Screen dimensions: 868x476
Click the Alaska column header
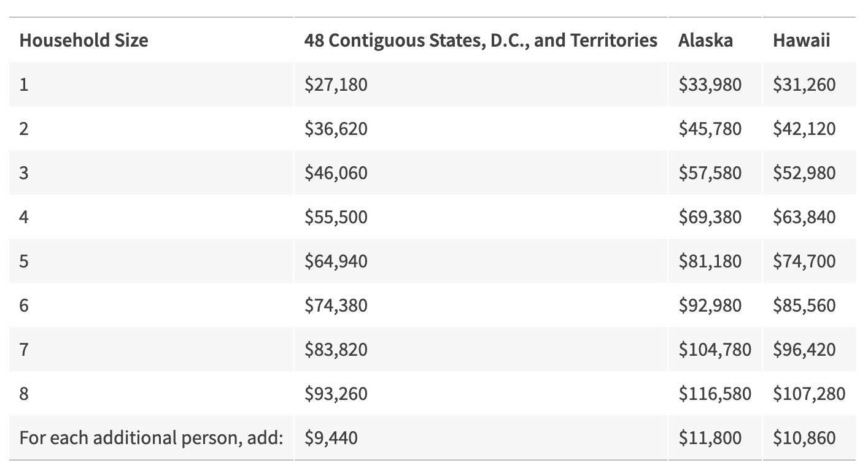[705, 40]
